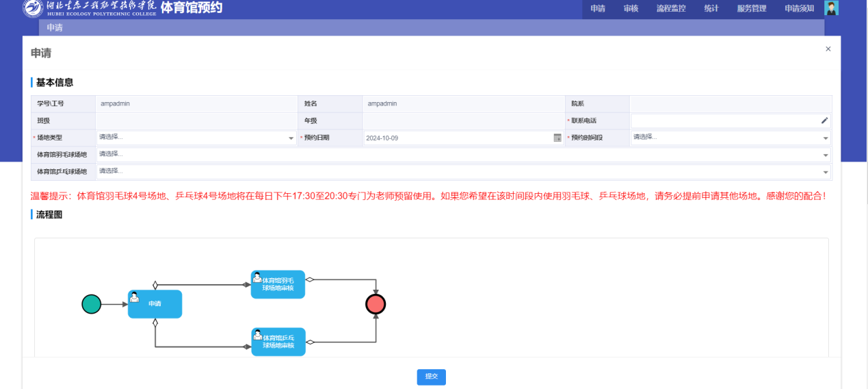Select the 体育馆乒乓球场地审核 flowchart node
The height and width of the screenshot is (389, 868).
click(x=278, y=342)
